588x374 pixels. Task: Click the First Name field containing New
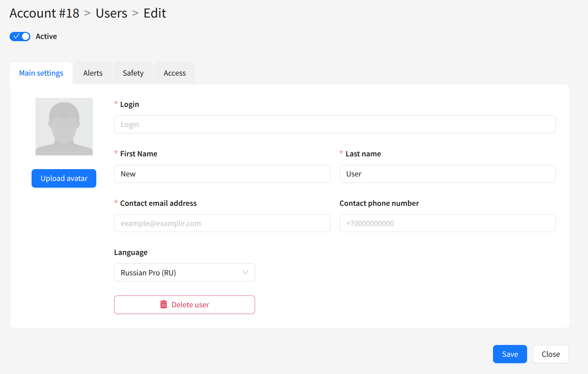pyautogui.click(x=222, y=174)
